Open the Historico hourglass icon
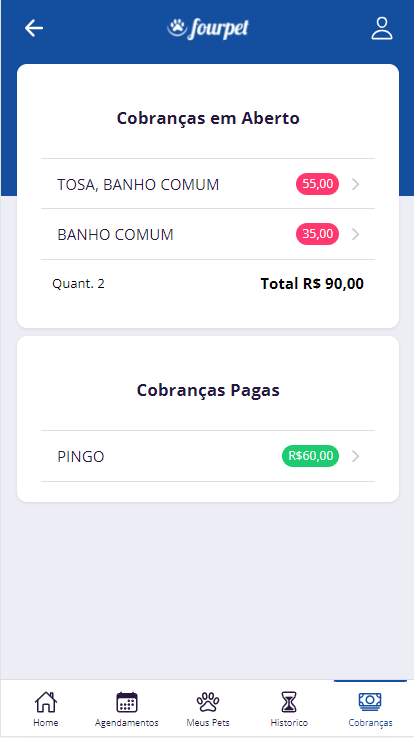Viewport: 414px width, 738px height. click(289, 702)
